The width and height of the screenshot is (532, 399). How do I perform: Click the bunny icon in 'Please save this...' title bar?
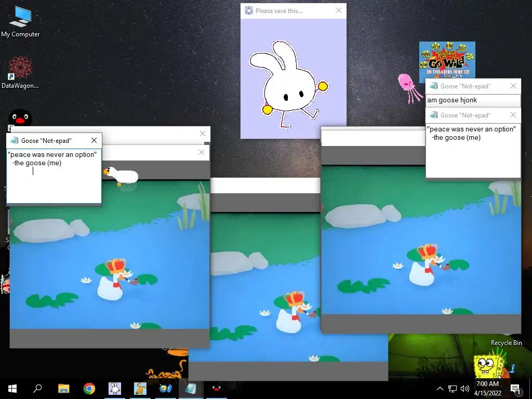tap(249, 10)
